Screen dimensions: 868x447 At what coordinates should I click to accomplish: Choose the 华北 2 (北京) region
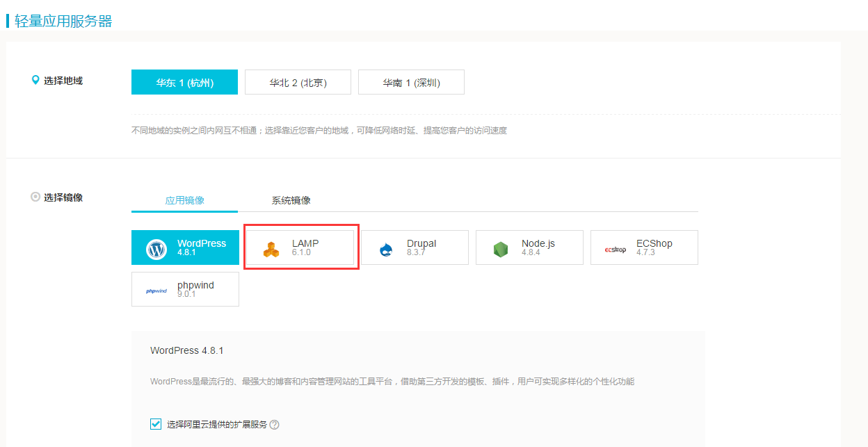coord(298,82)
